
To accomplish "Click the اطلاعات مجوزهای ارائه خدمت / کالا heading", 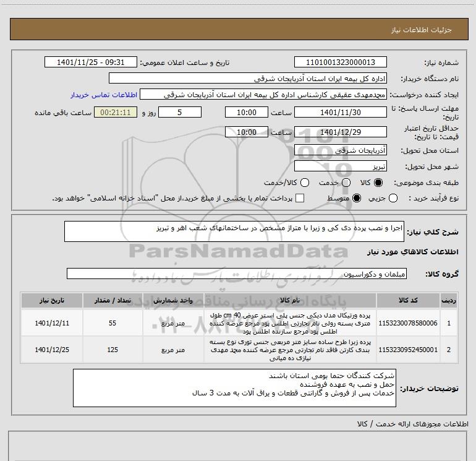I will point(413,424).
